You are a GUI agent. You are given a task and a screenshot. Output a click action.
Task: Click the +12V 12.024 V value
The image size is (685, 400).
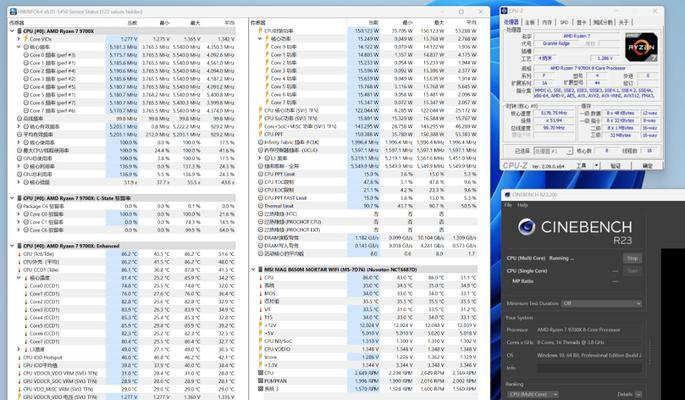point(369,325)
